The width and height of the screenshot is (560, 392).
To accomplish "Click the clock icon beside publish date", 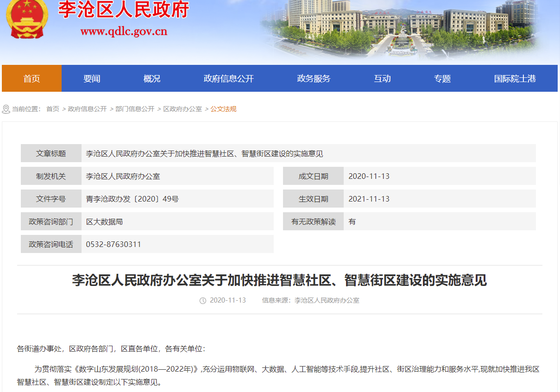I will point(203,301).
